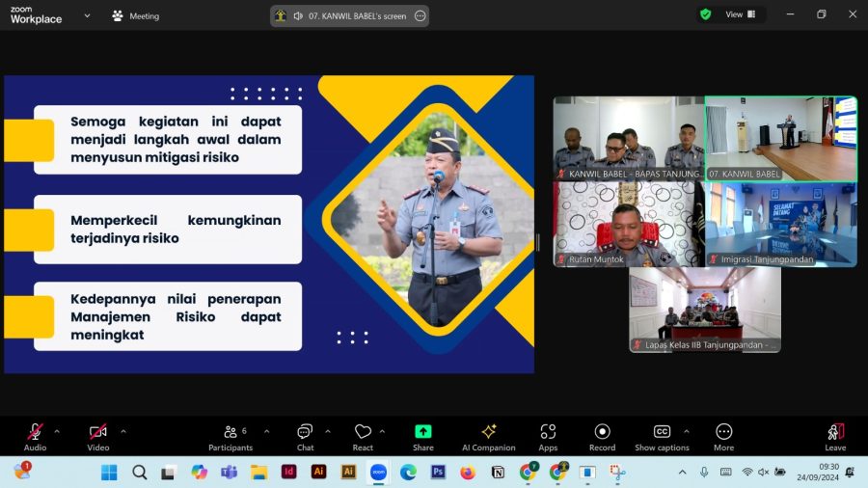Image resolution: width=868 pixels, height=488 pixels.
Task: Open the View layout menu
Action: [741, 14]
